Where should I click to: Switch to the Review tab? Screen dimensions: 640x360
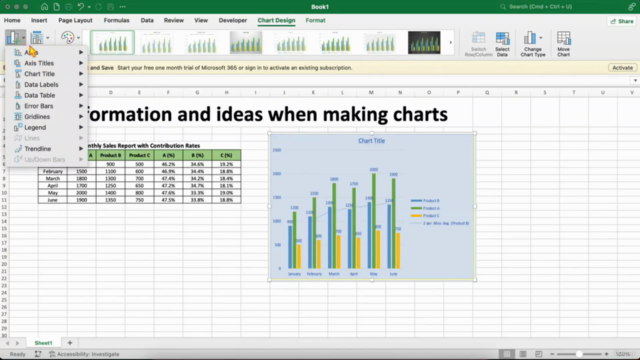(x=173, y=20)
